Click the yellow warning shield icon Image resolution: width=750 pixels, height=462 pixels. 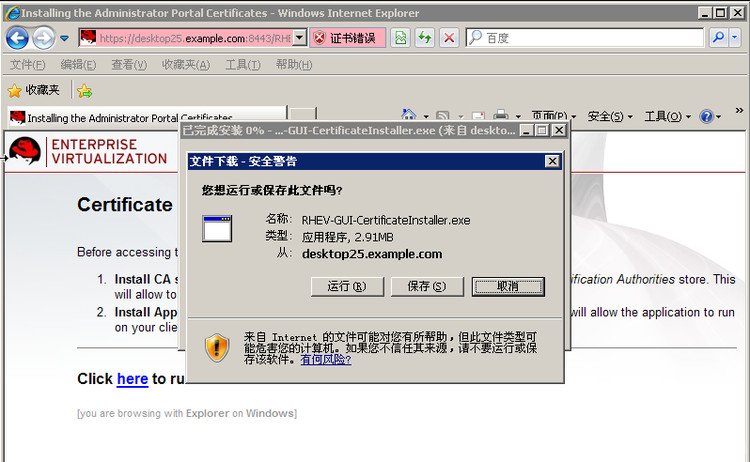point(217,348)
